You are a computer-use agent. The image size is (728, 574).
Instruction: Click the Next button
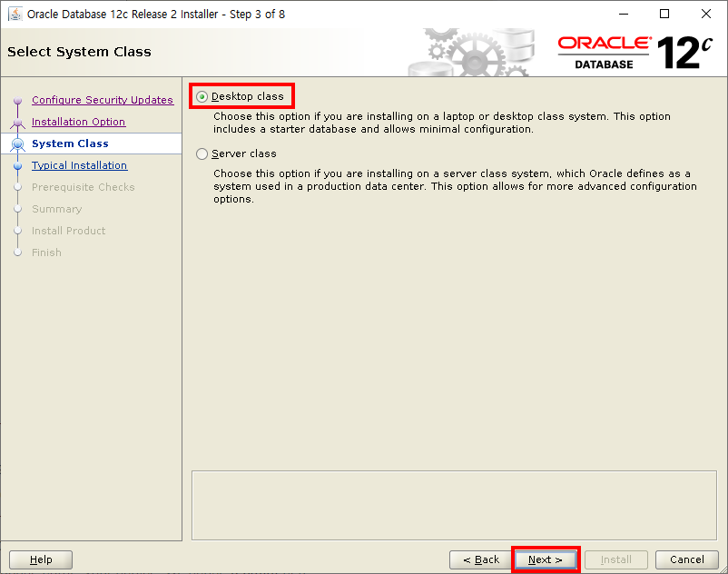click(x=546, y=559)
